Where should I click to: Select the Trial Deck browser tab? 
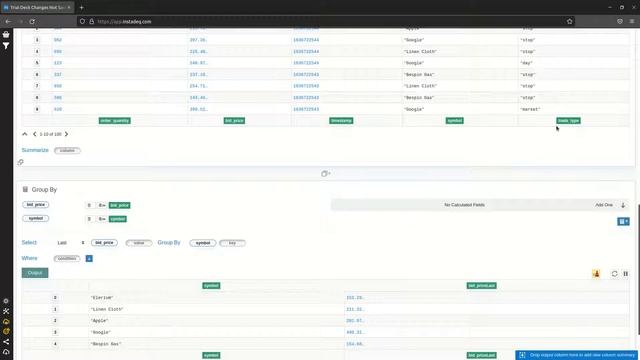(x=37, y=7)
